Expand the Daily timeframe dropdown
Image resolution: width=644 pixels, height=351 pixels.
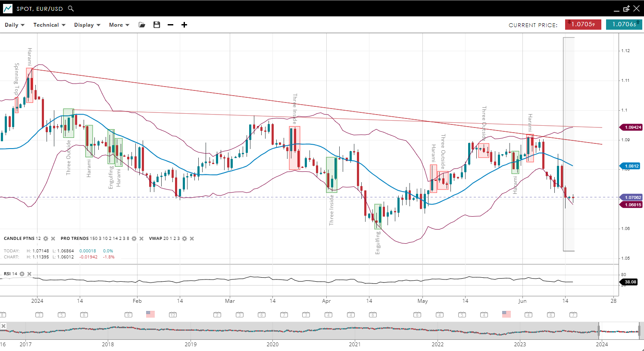coord(15,25)
